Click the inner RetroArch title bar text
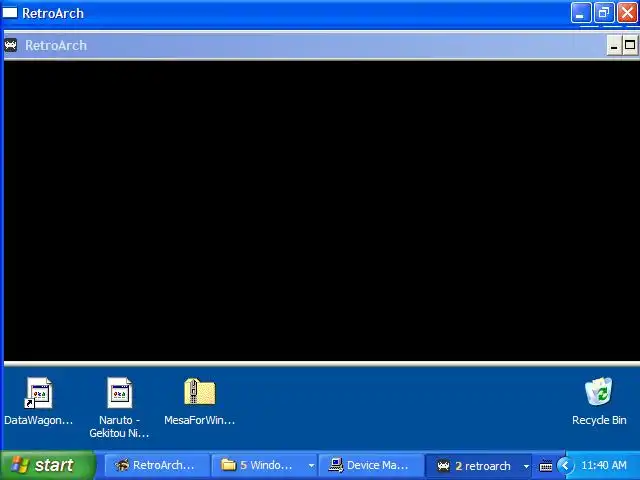640x480 pixels. [56, 45]
